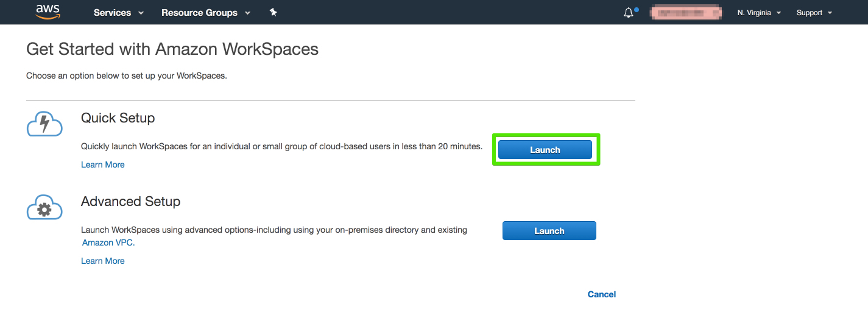Follow the Amazon VPC link

(x=107, y=242)
